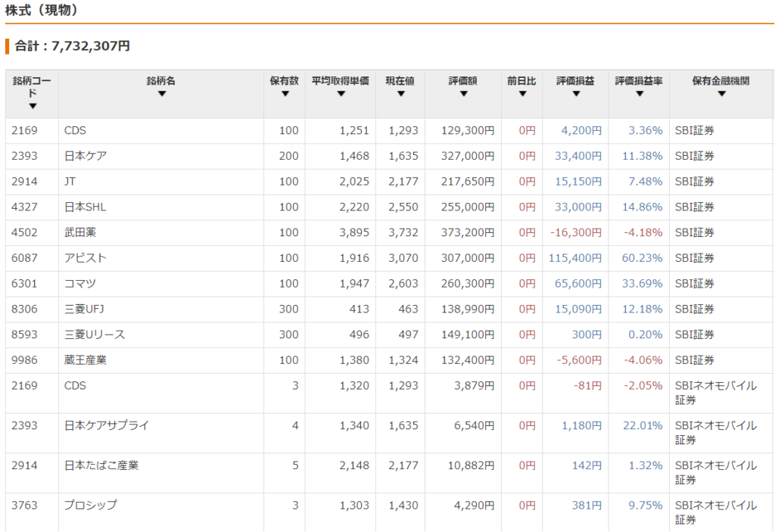
Task: Select 日本たばこ産業 stock name
Action: (101, 465)
